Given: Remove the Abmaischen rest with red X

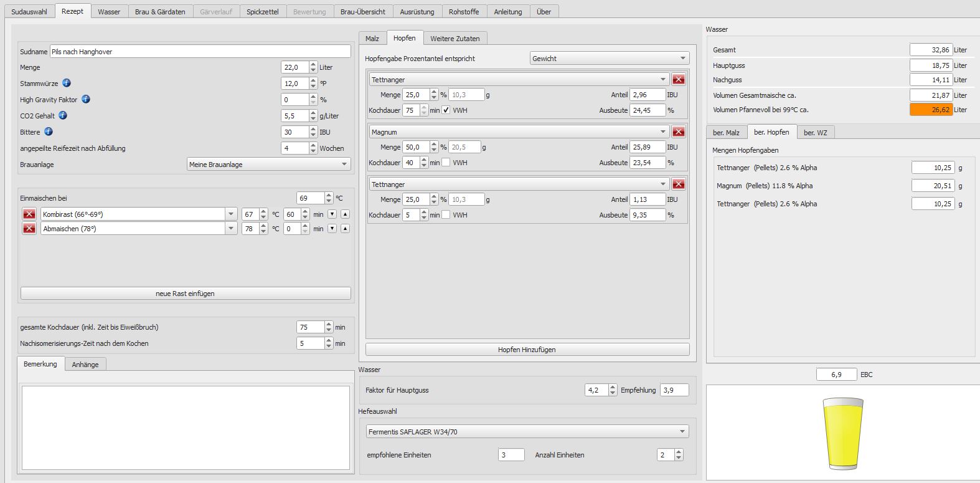Looking at the screenshot, I should click(29, 229).
